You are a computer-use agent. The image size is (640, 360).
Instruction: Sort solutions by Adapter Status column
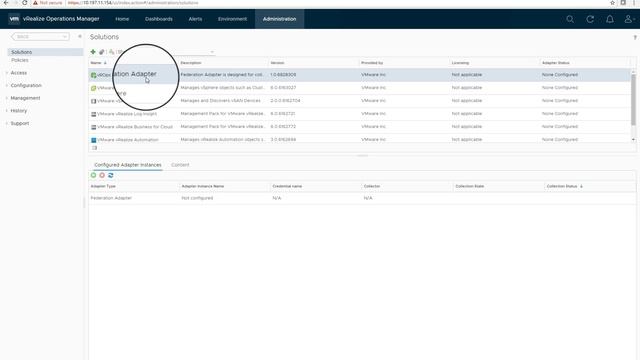(x=556, y=63)
